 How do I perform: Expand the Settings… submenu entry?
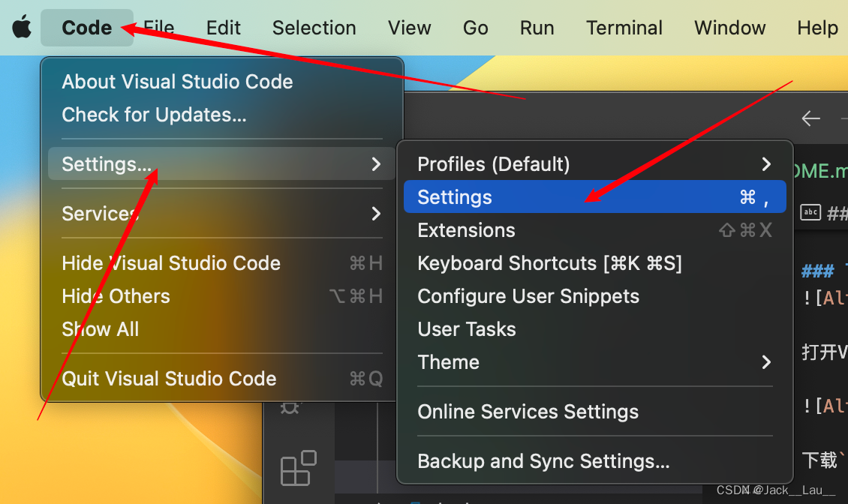[x=221, y=163]
